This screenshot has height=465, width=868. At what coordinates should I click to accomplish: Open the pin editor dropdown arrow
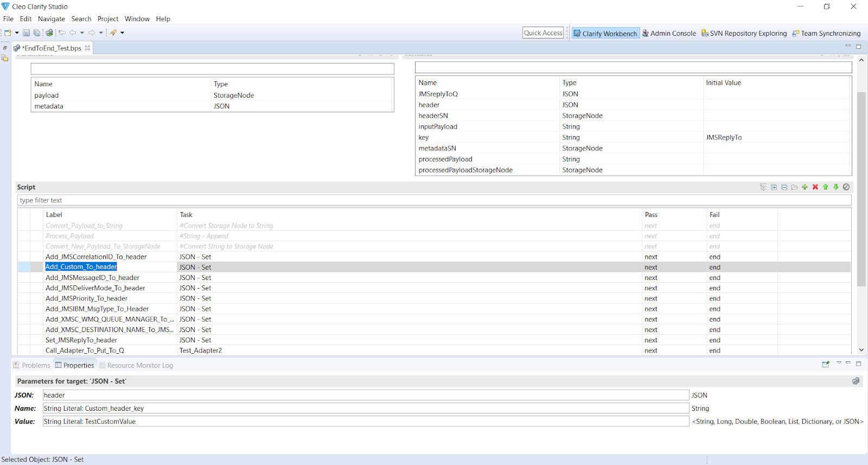(122, 33)
